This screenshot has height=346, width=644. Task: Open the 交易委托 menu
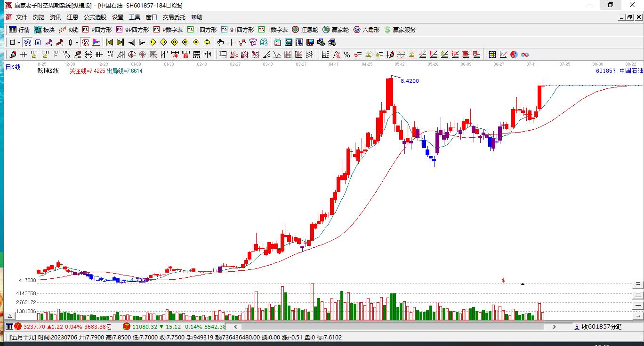coord(174,17)
